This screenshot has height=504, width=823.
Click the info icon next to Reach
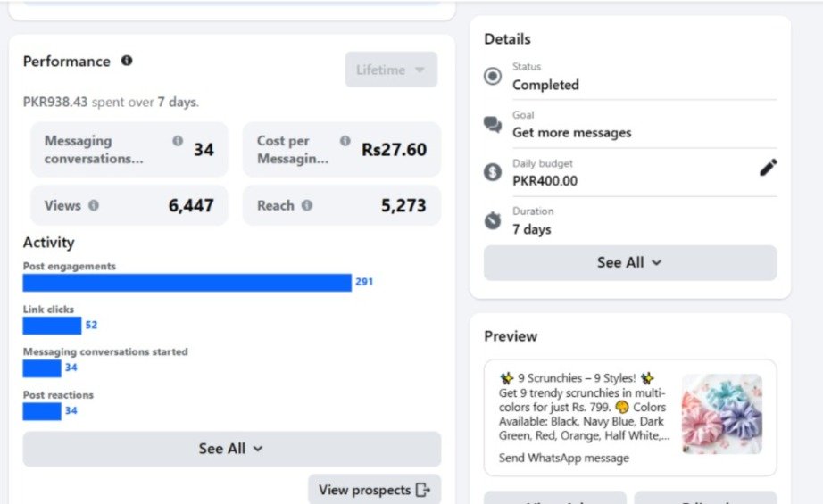click(x=307, y=205)
